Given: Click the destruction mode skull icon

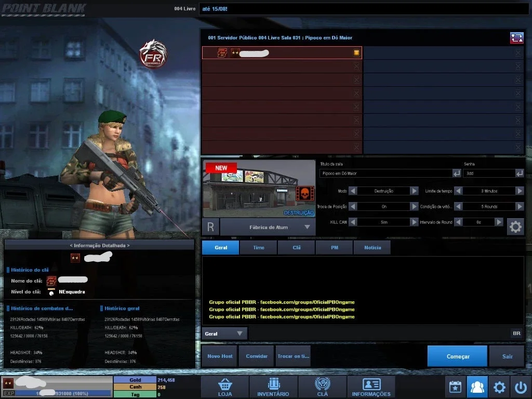Looking at the screenshot, I should [x=304, y=193].
